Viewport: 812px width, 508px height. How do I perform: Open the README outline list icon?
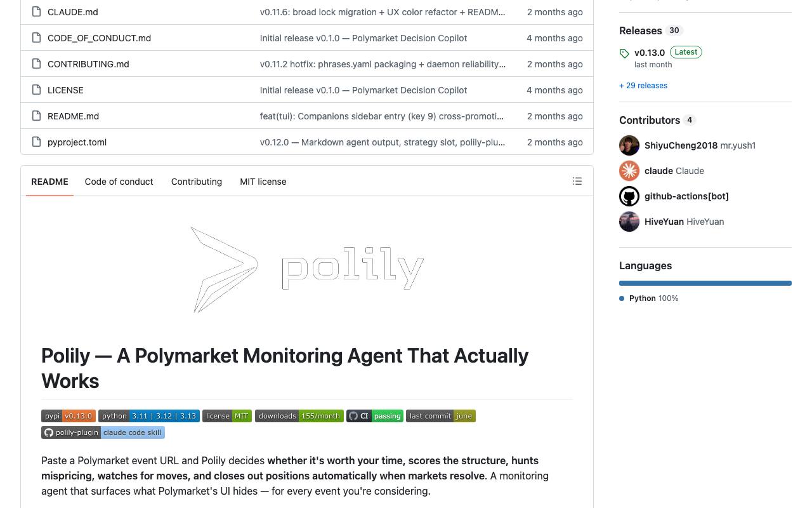click(x=577, y=182)
